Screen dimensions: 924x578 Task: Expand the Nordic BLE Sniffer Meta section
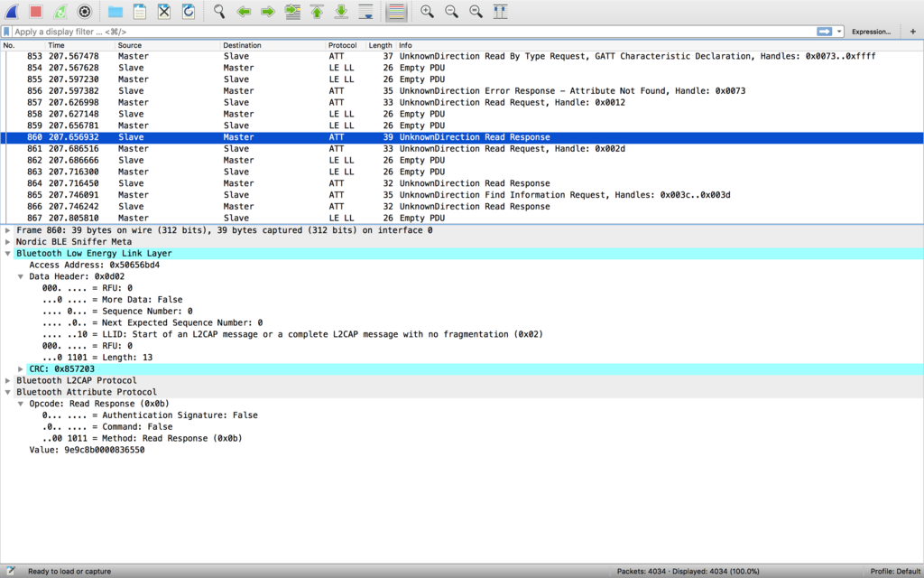[x=7, y=242]
